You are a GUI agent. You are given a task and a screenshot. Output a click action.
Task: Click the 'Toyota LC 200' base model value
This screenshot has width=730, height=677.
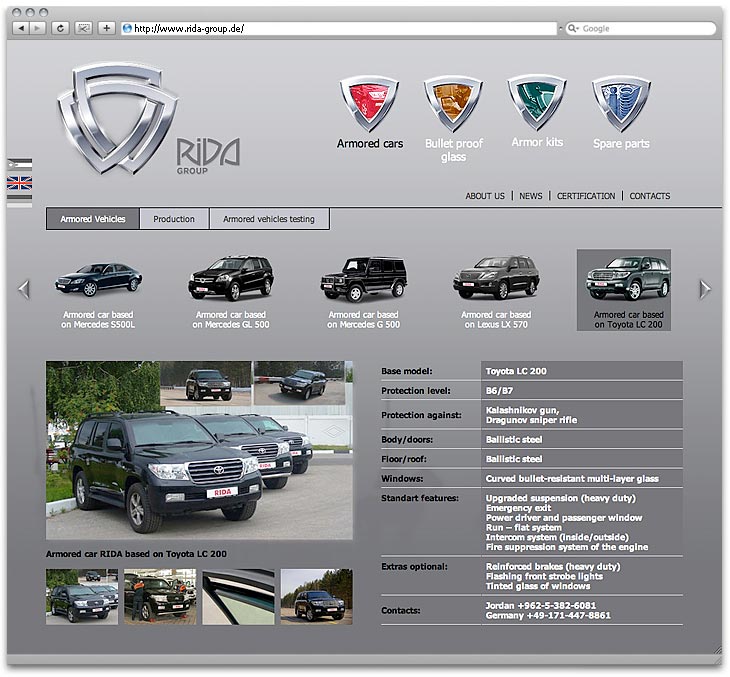point(516,371)
